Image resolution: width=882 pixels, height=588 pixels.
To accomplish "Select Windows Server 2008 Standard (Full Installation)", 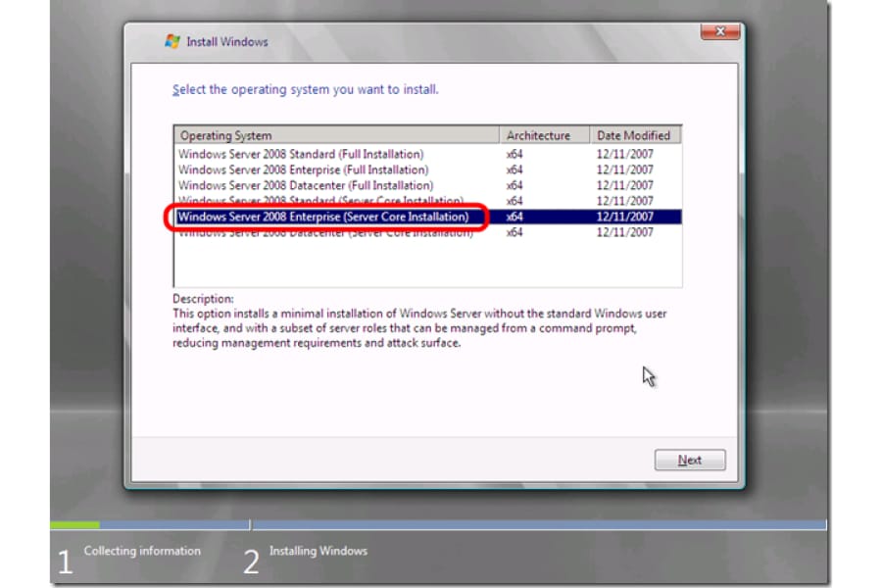I will pyautogui.click(x=427, y=154).
